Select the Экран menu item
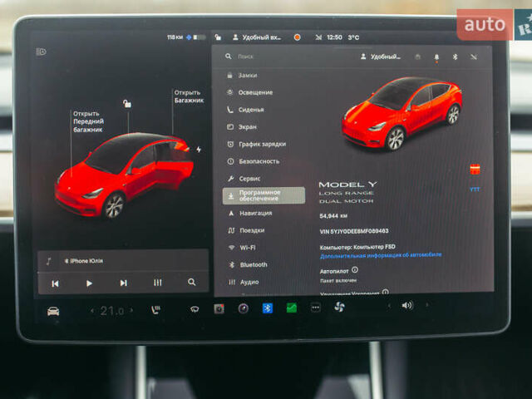The width and height of the screenshot is (532, 399). click(242, 127)
